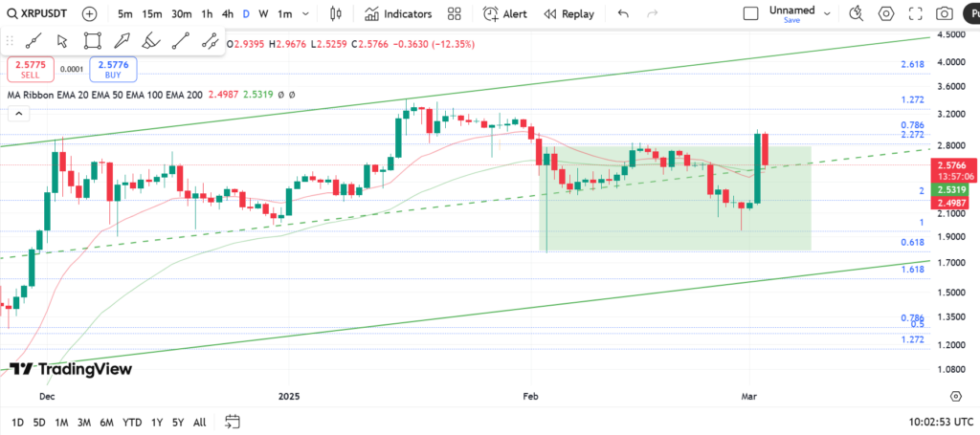Select the candlestick chart type icon
The width and height of the screenshot is (980, 435).
(334, 14)
